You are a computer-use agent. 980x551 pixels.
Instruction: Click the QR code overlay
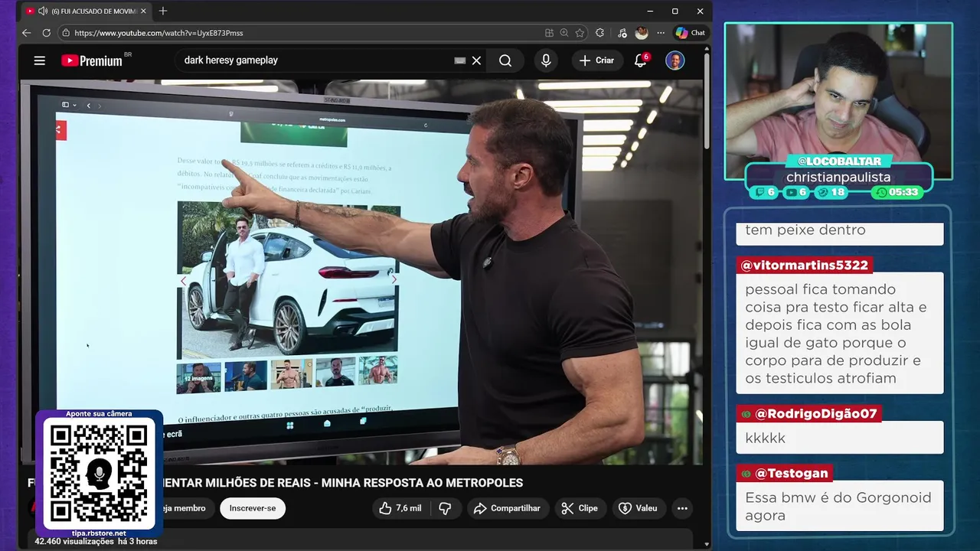(x=99, y=472)
